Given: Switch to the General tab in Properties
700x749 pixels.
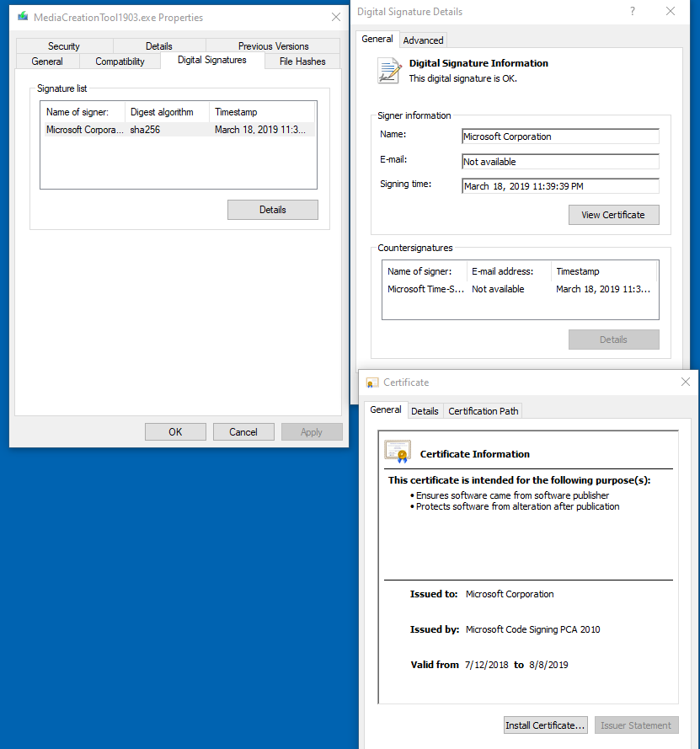Looking at the screenshot, I should pyautogui.click(x=47, y=62).
